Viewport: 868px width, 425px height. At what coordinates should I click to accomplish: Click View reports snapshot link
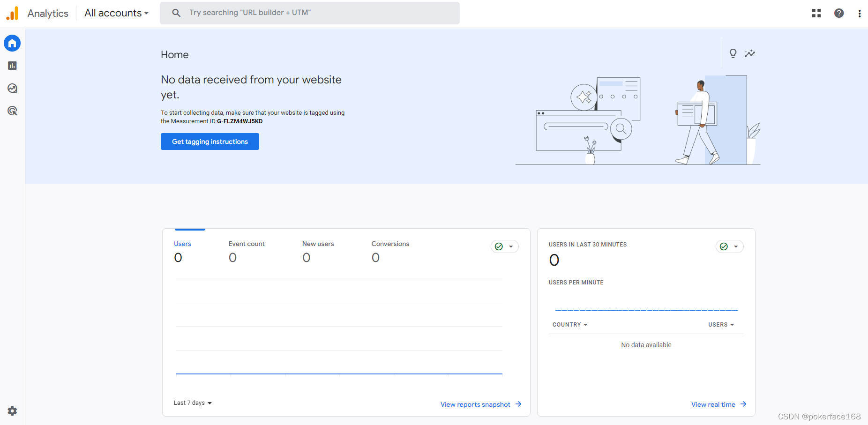point(481,404)
